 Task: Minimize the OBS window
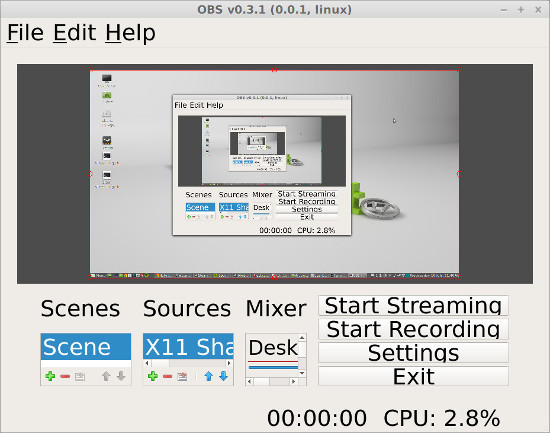tap(504, 10)
